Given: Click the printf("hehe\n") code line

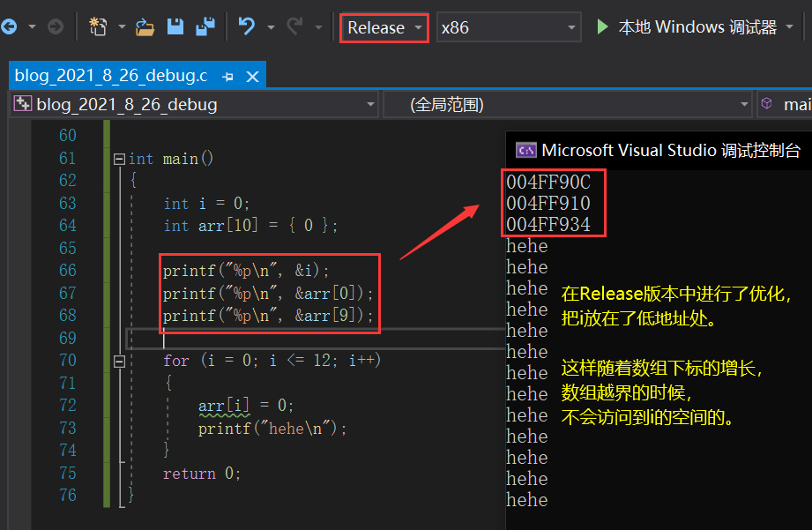Looking at the screenshot, I should (x=272, y=429).
